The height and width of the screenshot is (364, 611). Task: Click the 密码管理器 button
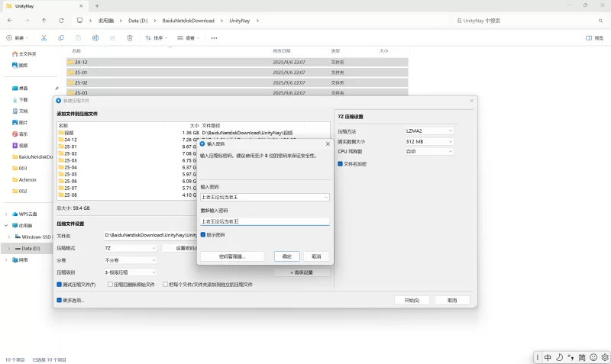[231, 256]
